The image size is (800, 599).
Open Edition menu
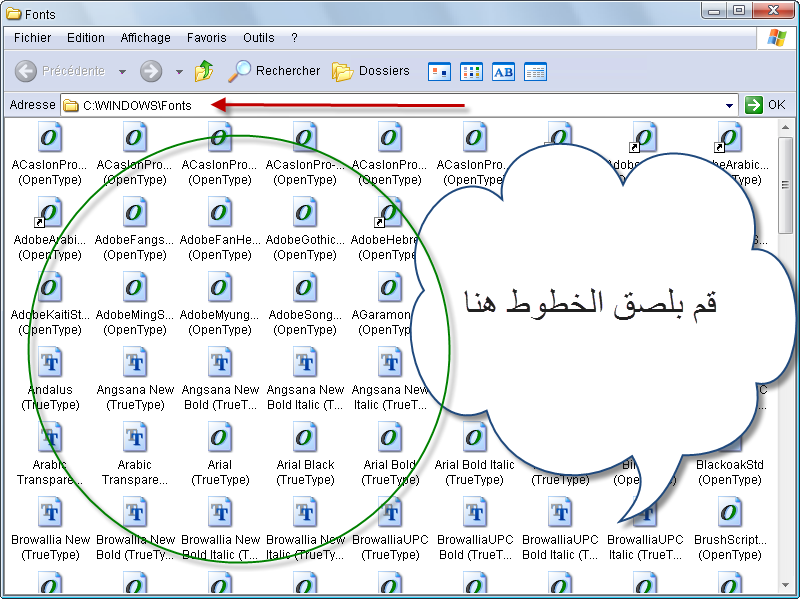click(x=86, y=38)
